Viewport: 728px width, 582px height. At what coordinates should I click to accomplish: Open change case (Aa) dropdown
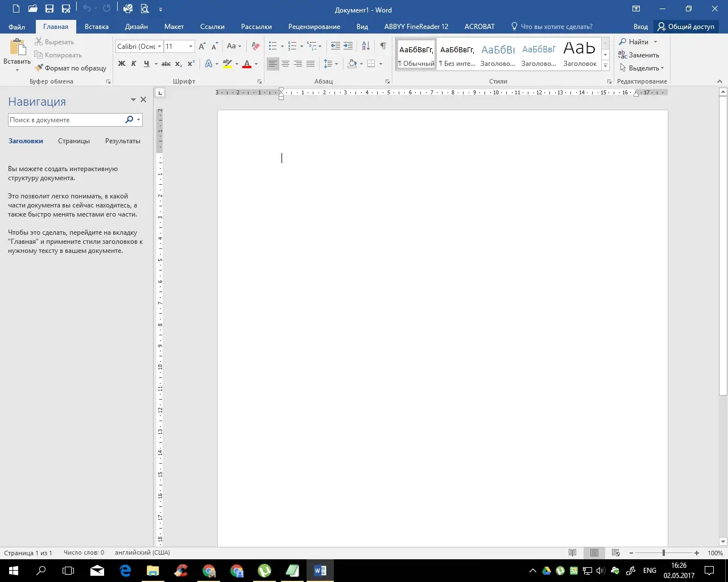click(x=234, y=46)
